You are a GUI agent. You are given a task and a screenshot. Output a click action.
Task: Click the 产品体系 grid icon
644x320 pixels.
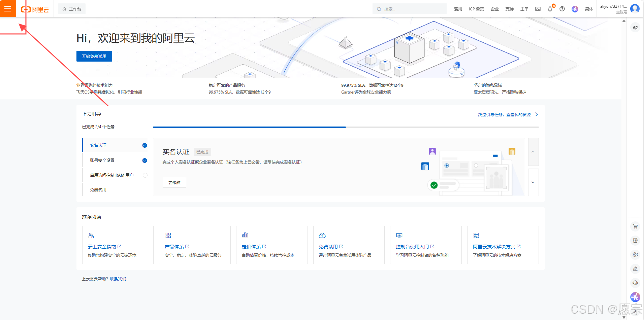click(168, 236)
